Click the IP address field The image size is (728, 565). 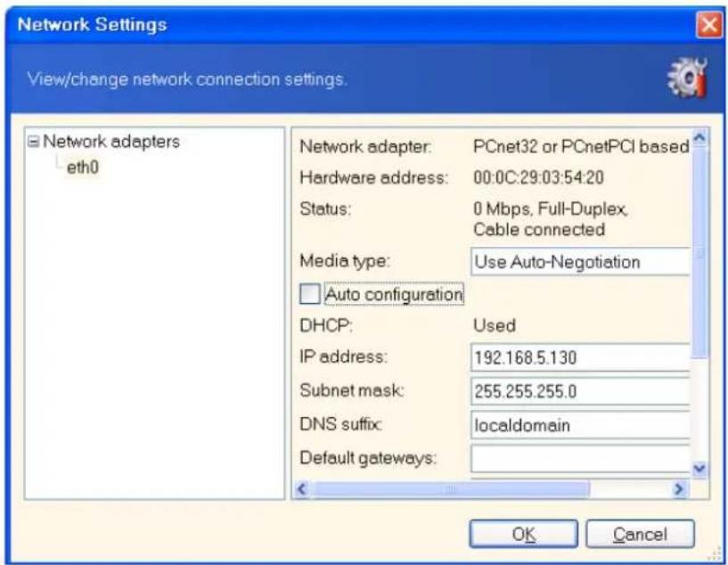click(580, 357)
